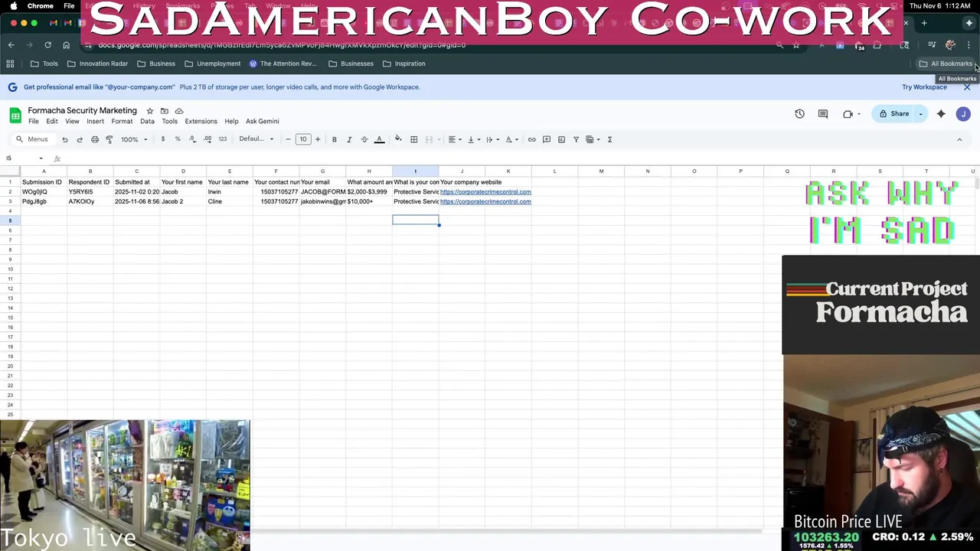The width and height of the screenshot is (980, 551).
Task: Open Ask Gemini menu
Action: click(262, 122)
